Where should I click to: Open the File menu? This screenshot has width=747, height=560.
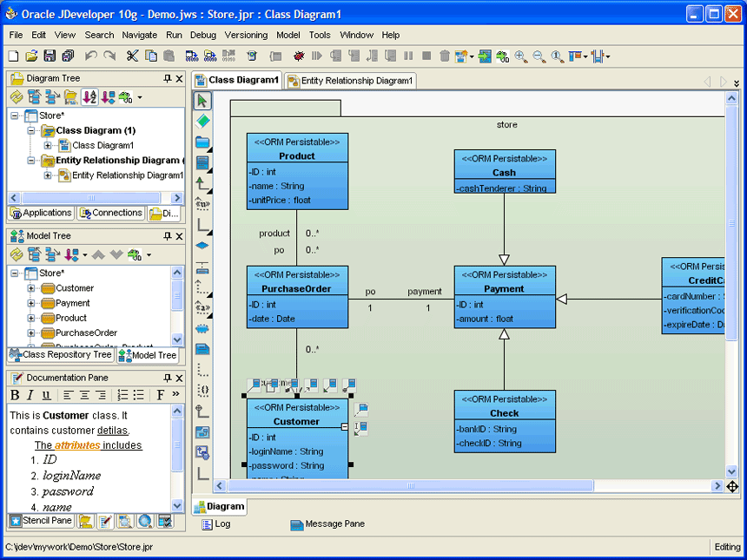coord(16,35)
